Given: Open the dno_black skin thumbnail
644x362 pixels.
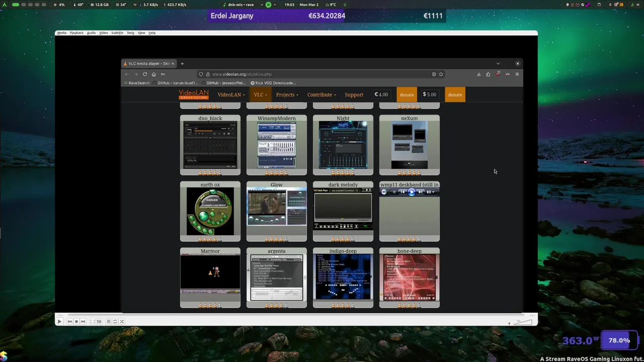Looking at the screenshot, I should pyautogui.click(x=210, y=145).
